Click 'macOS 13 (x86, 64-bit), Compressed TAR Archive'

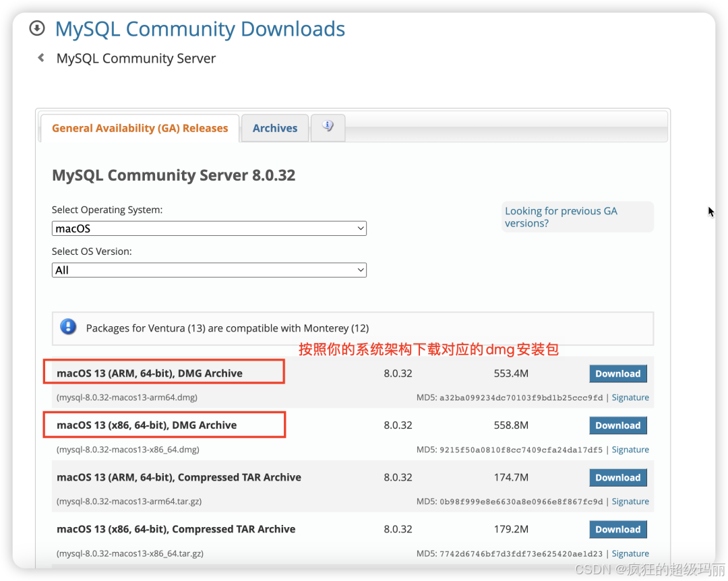point(176,529)
